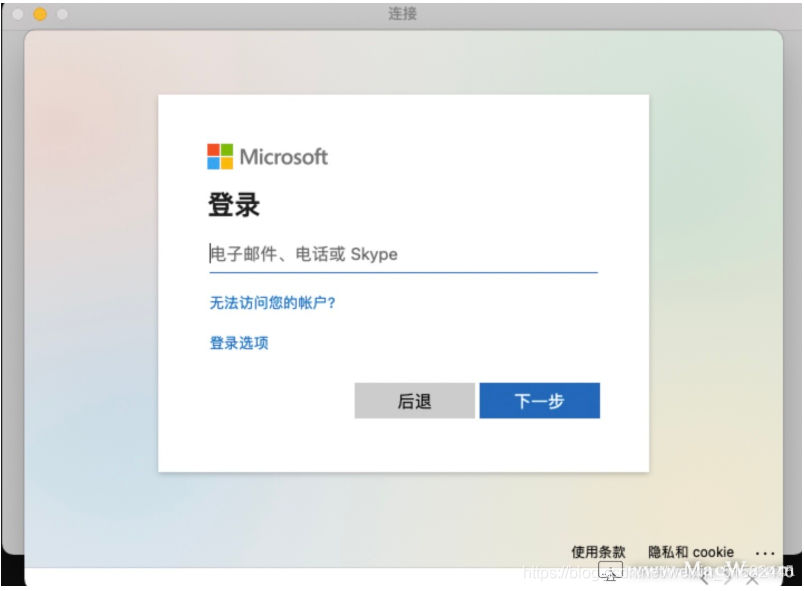Click the 后退 back button

(x=414, y=401)
